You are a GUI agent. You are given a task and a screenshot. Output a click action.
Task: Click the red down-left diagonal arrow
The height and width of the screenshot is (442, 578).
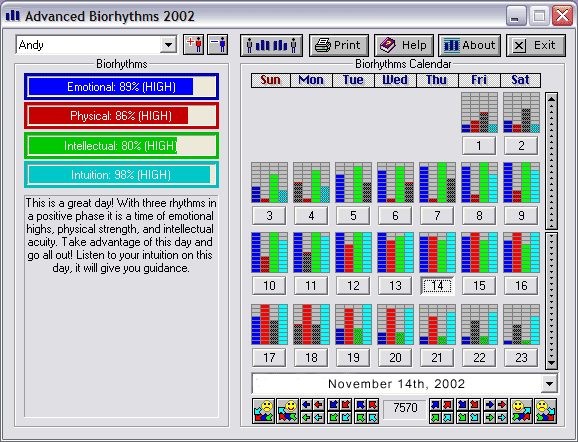click(x=346, y=404)
